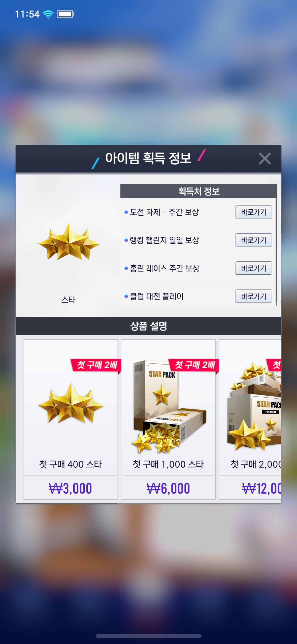297x644 pixels.
Task: Tap the 첫 구매 2배 badge on Star Pack
Action: tap(193, 365)
